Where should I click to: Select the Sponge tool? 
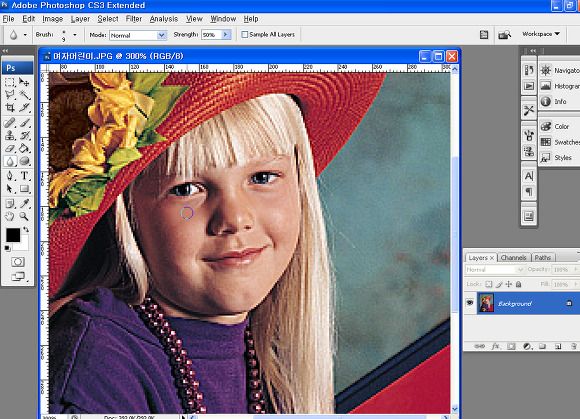click(x=24, y=161)
